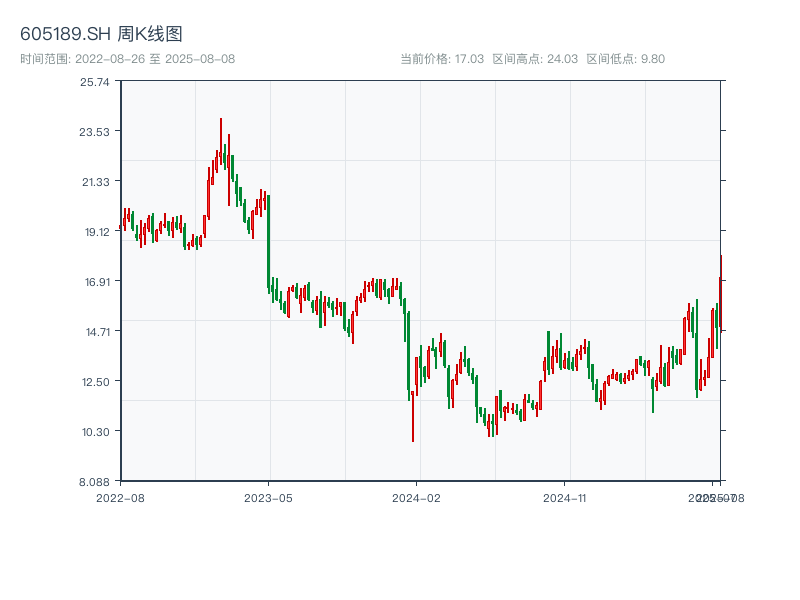Click the 当前价格 17.03 label
The height and width of the screenshot is (600, 800).
(442, 59)
